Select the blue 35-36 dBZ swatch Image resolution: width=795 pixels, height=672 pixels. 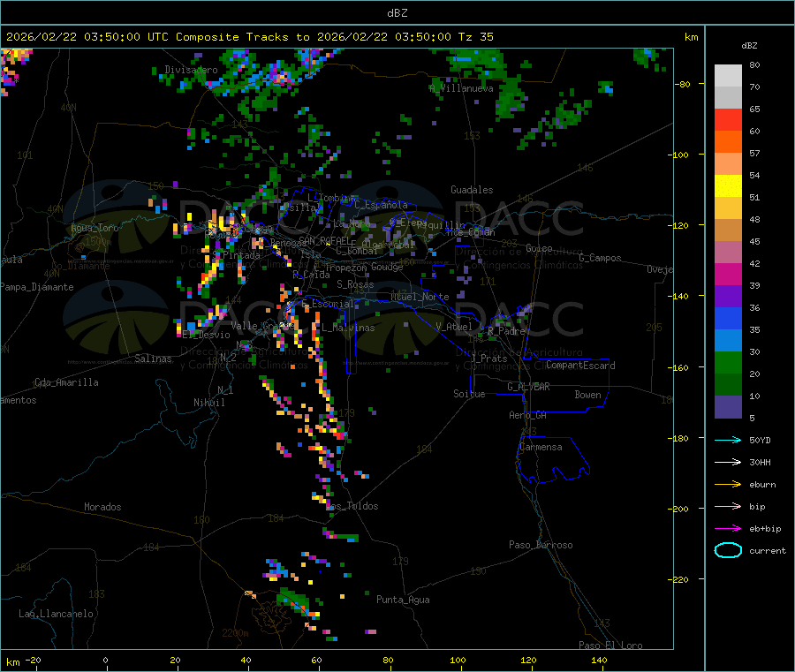click(x=728, y=318)
